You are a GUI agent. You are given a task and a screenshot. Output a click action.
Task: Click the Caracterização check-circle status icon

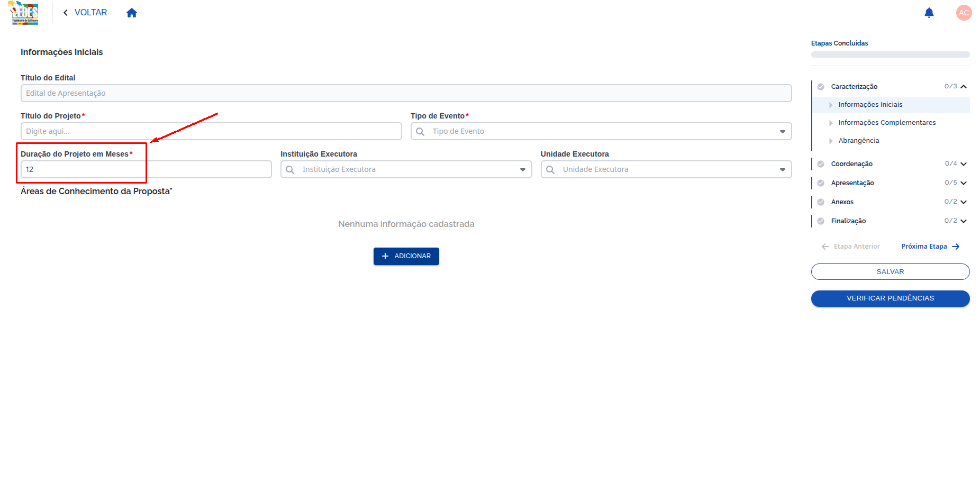[x=821, y=87]
